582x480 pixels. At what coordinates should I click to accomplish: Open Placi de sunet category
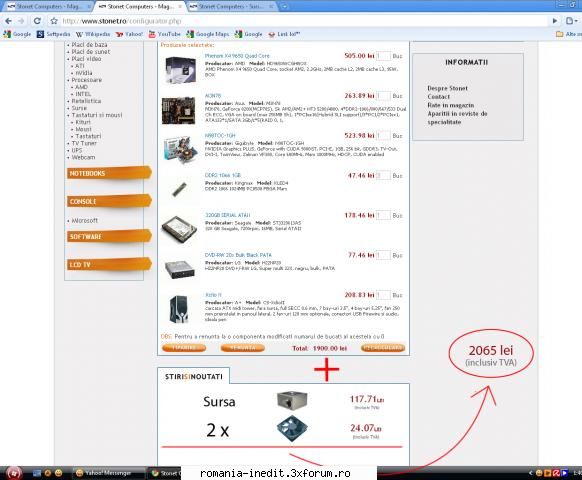91,52
